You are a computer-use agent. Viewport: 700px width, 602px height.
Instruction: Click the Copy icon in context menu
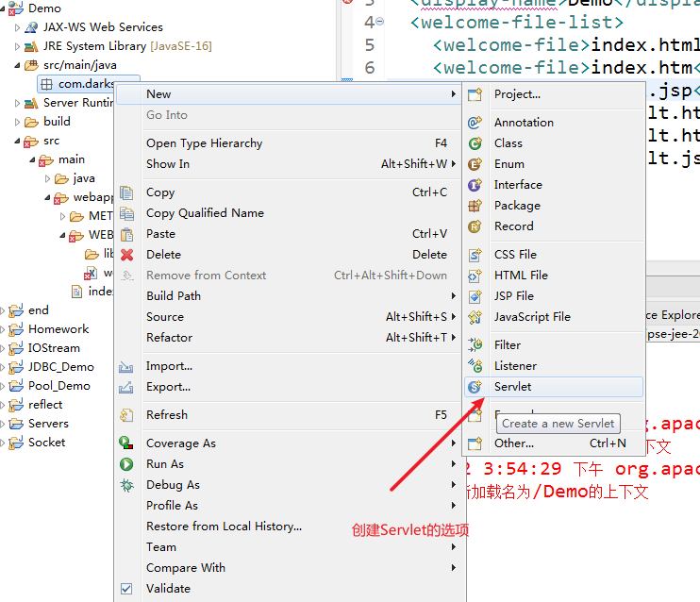click(126, 192)
